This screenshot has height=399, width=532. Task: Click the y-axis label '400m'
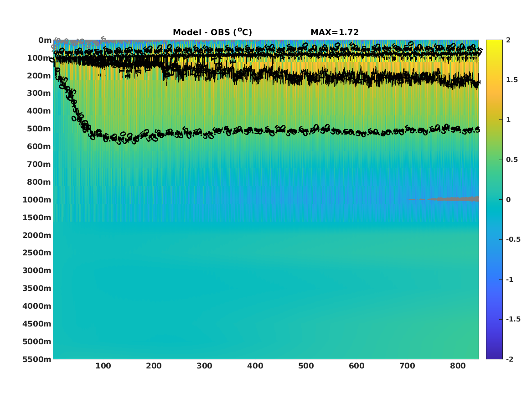point(39,111)
